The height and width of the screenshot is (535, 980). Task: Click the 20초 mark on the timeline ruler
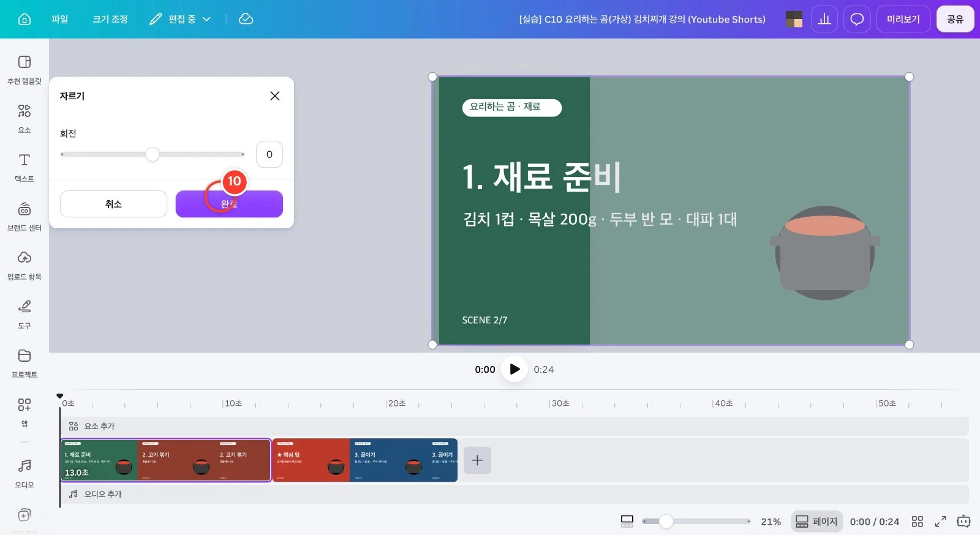point(397,403)
